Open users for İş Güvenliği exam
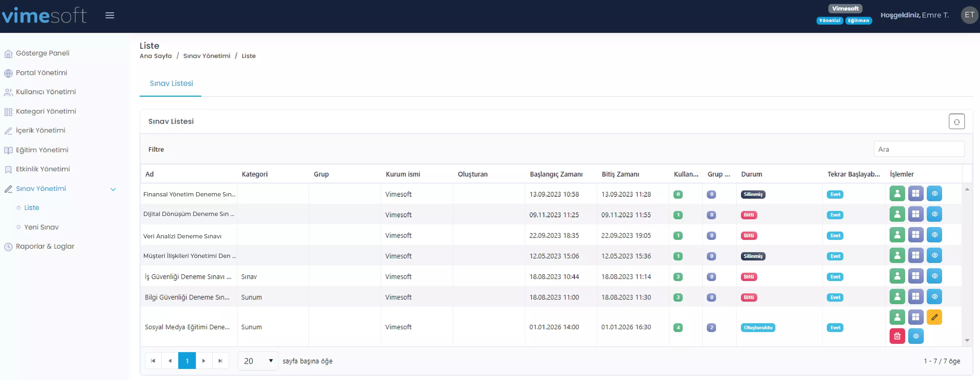980x380 pixels. coord(897,276)
